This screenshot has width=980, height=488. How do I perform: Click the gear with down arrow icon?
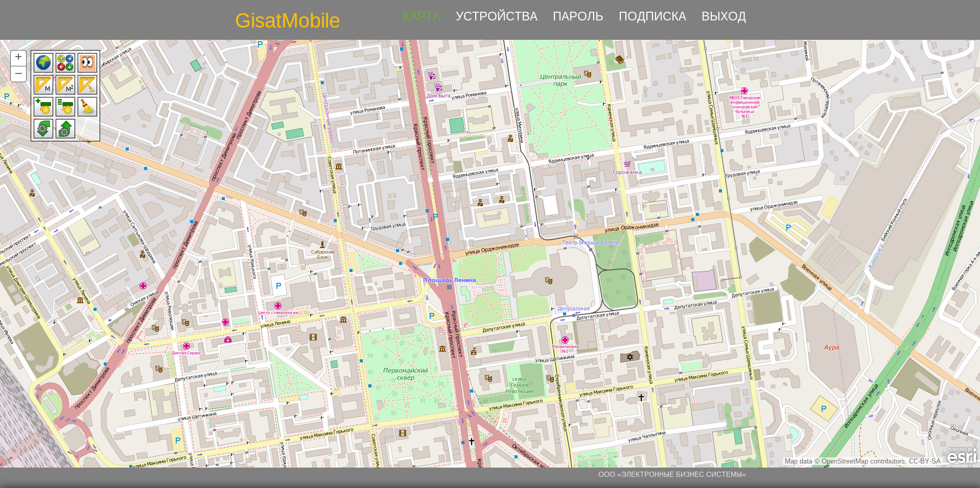coord(43,129)
